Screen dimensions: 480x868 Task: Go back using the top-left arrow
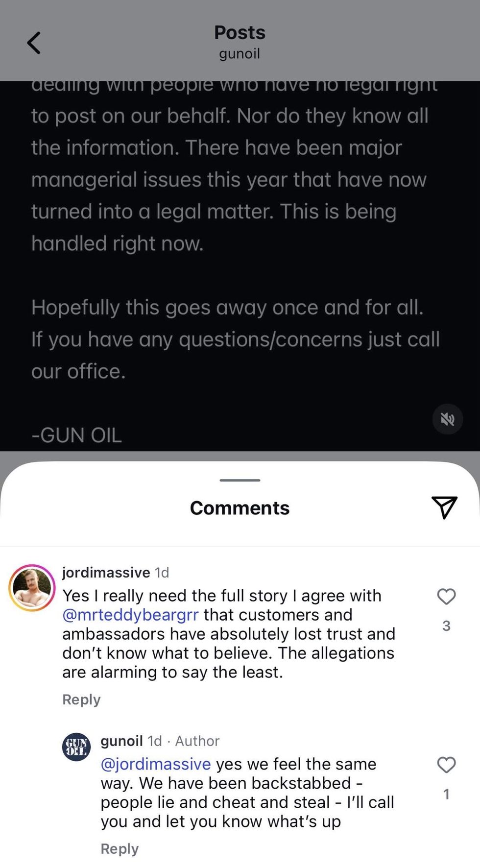[33, 43]
